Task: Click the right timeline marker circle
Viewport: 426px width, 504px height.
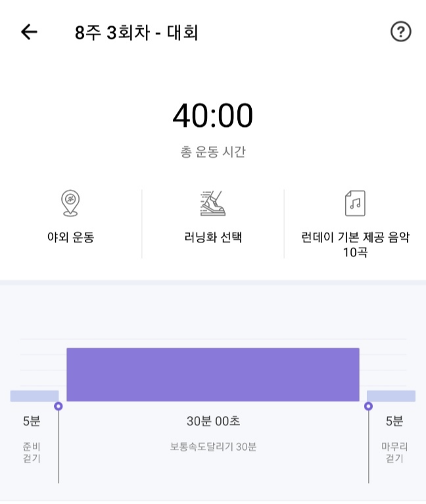Action: [x=368, y=406]
